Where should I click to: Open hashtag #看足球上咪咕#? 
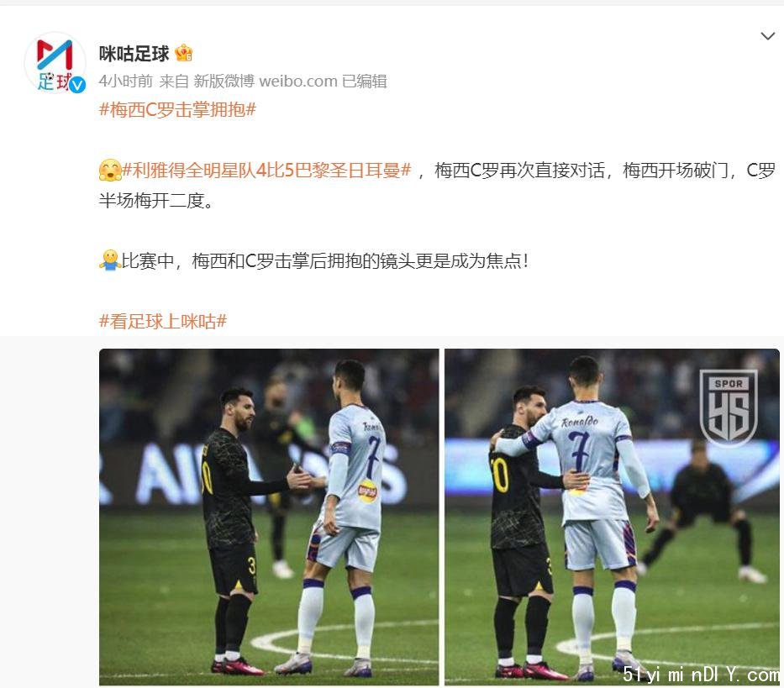tap(163, 321)
